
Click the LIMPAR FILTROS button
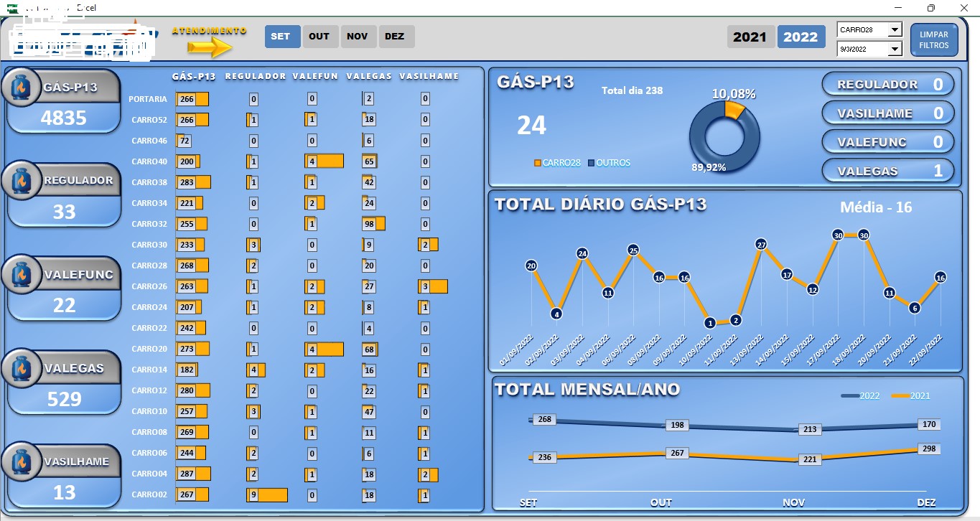(934, 40)
